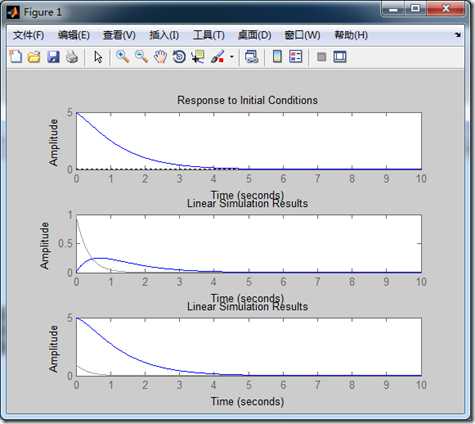Enable the Pan hand tool
The height and width of the screenshot is (424, 475).
click(x=160, y=57)
